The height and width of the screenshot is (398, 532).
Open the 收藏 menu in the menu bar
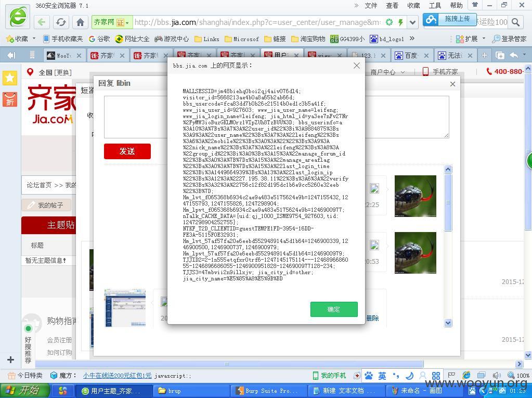pos(413,5)
